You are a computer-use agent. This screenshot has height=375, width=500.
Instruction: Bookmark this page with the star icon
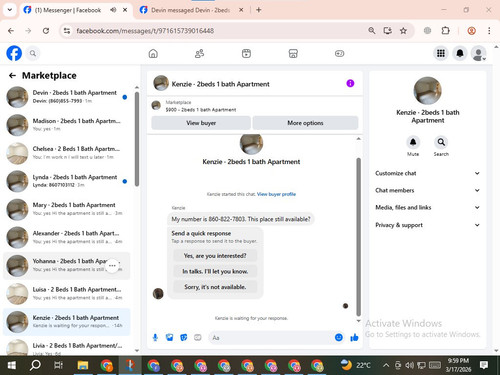click(x=403, y=31)
